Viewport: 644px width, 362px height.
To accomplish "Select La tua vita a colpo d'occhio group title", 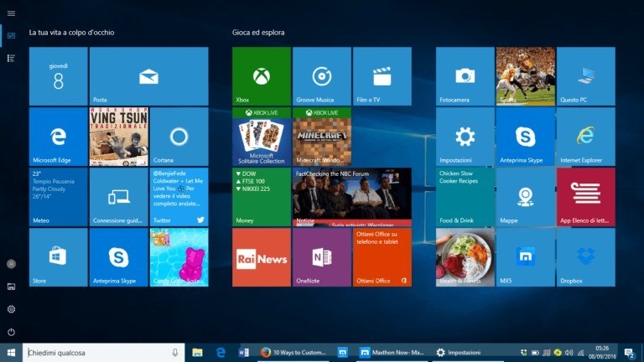I will 71,33.
